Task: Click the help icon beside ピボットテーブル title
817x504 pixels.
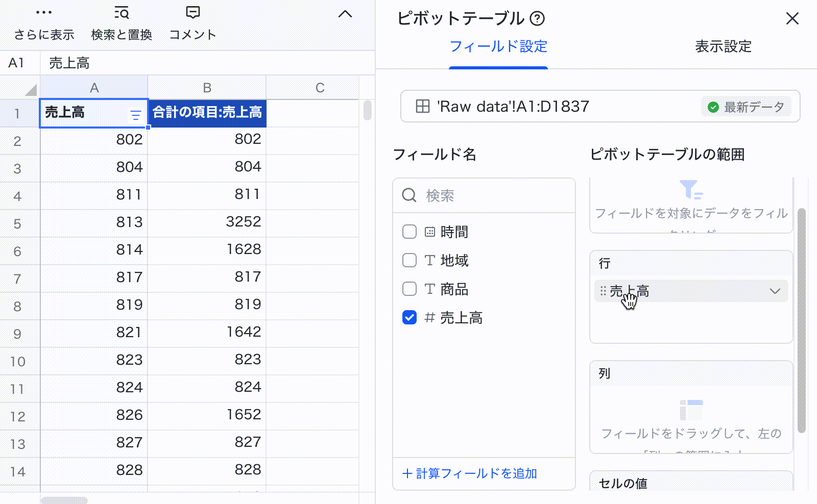Action: coord(537,19)
